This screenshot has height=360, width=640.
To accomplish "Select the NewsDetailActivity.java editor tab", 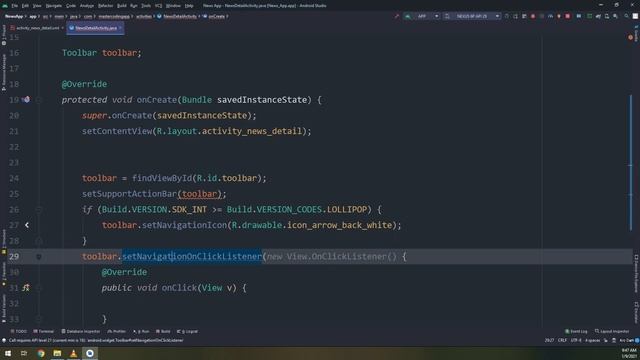I will tap(95, 28).
